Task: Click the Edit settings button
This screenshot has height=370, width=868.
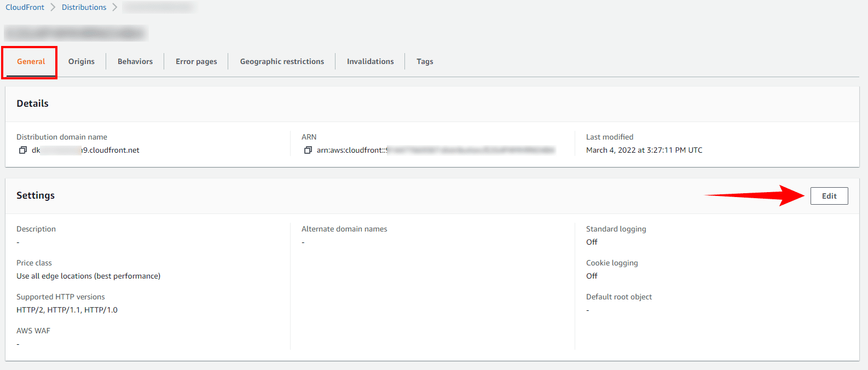Action: (829, 196)
